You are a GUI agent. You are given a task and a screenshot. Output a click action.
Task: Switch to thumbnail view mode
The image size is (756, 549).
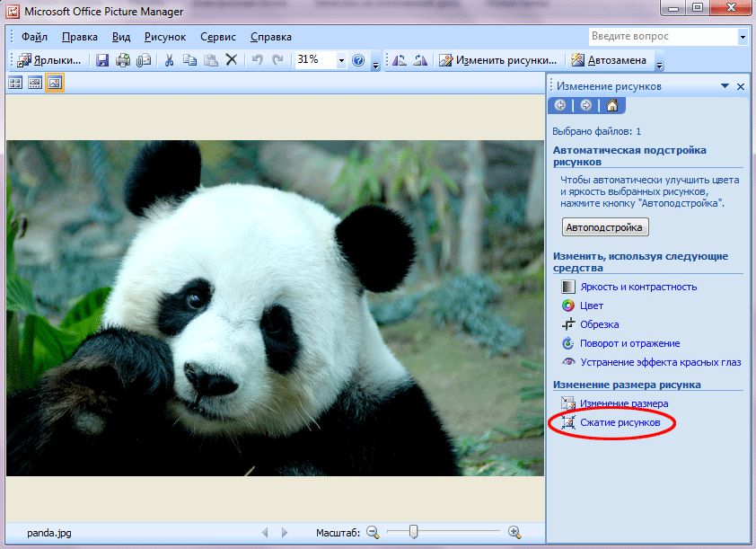pos(15,83)
